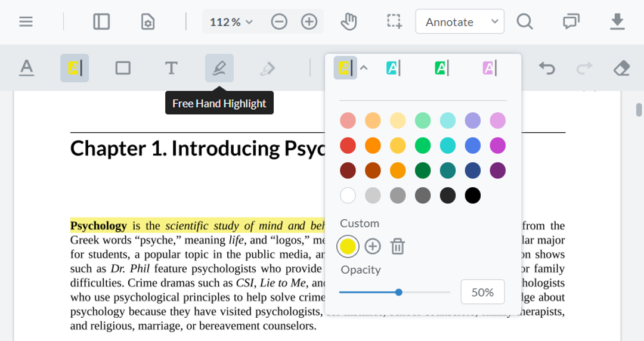Click the highlighted word Psychology
Image resolution: width=644 pixels, height=341 pixels.
tap(98, 225)
